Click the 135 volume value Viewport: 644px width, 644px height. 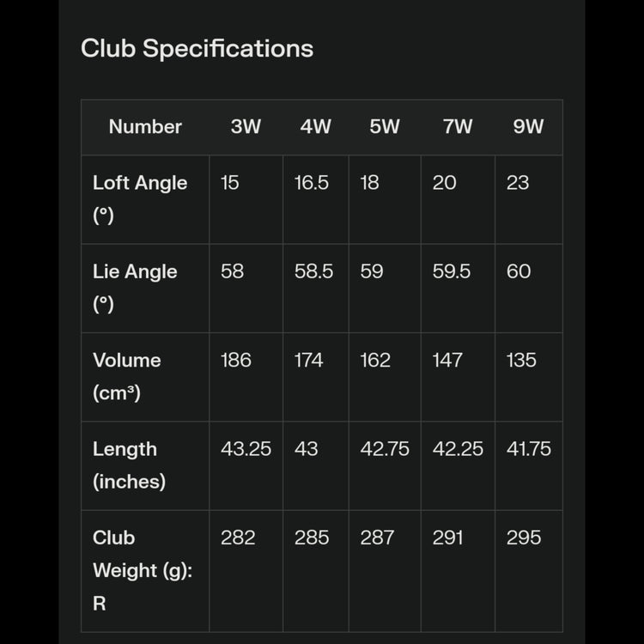tap(521, 360)
